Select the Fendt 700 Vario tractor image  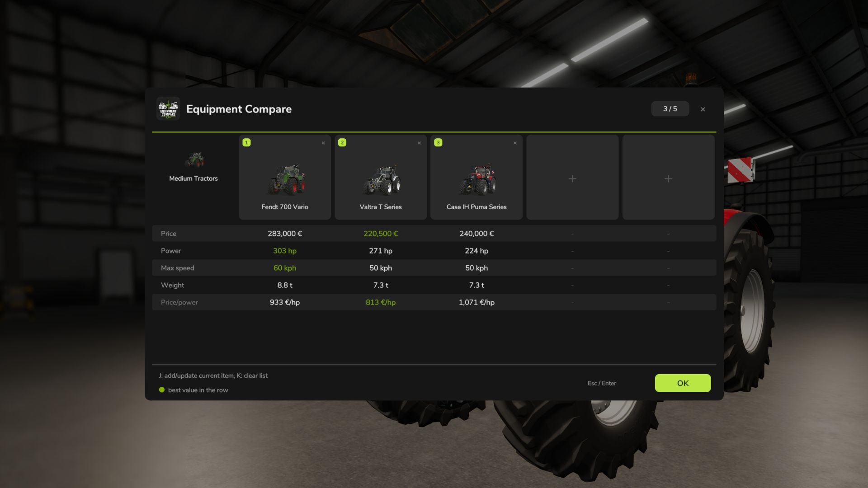pyautogui.click(x=286, y=179)
